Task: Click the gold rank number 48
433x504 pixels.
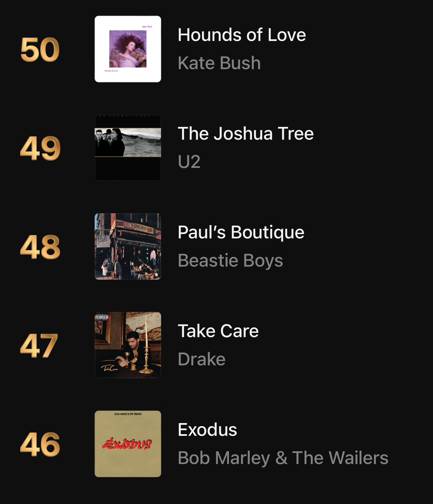Action: pyautogui.click(x=40, y=247)
